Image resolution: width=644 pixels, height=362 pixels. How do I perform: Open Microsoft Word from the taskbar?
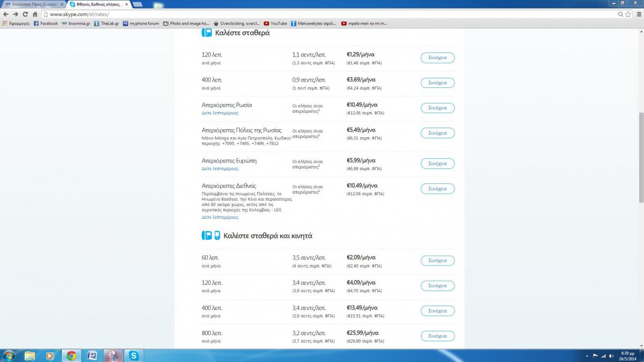(92, 355)
